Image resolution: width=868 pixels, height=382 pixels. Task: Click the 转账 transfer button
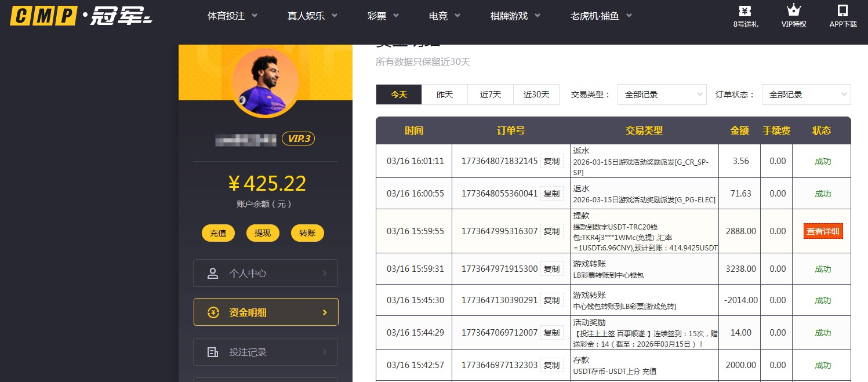[x=307, y=233]
